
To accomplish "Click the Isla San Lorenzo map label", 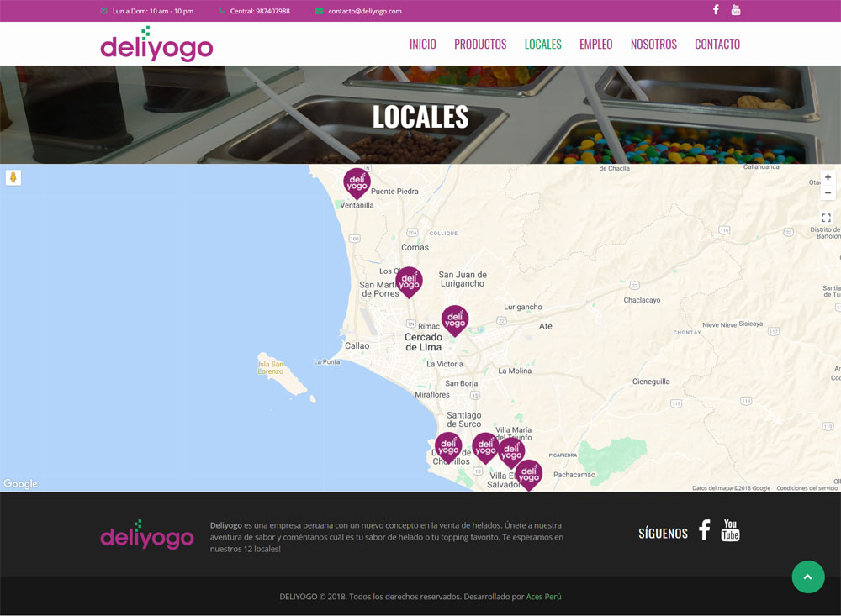I will pos(270,367).
